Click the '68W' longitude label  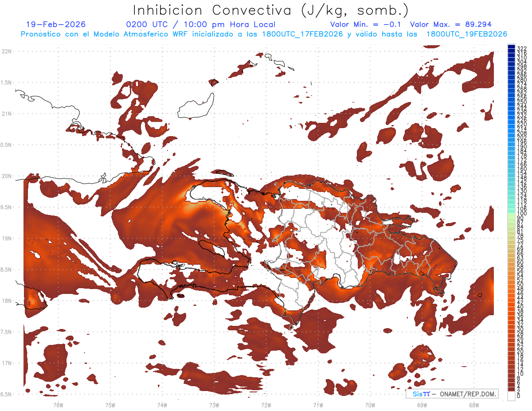click(x=473, y=405)
